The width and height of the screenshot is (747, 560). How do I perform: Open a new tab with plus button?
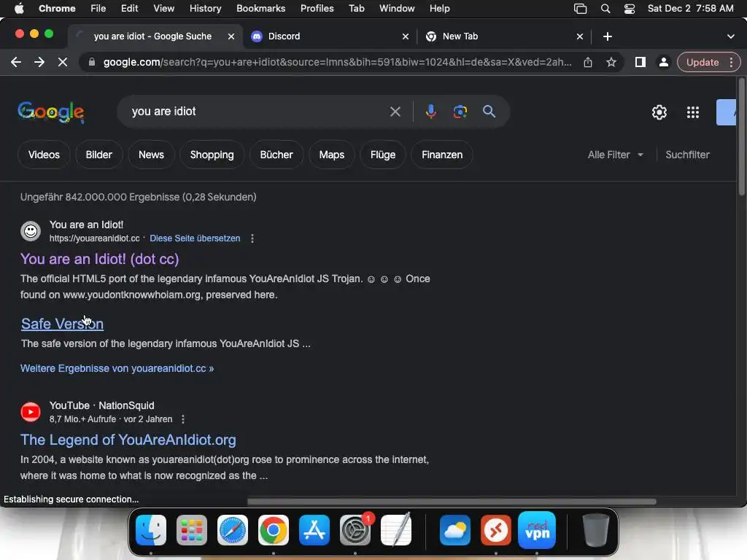point(608,36)
